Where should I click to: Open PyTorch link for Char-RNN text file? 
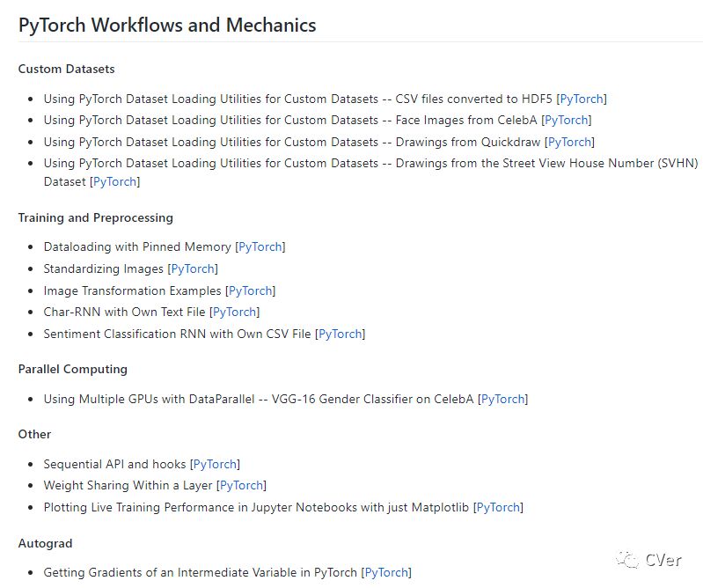(x=235, y=312)
